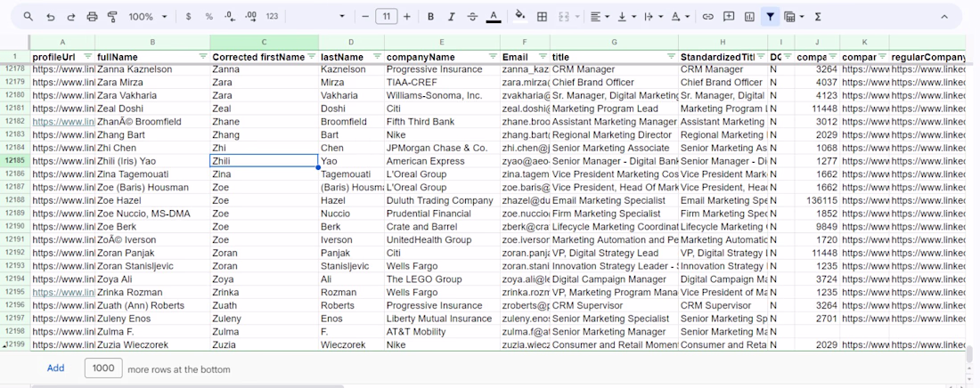Open the text color picker

click(494, 17)
